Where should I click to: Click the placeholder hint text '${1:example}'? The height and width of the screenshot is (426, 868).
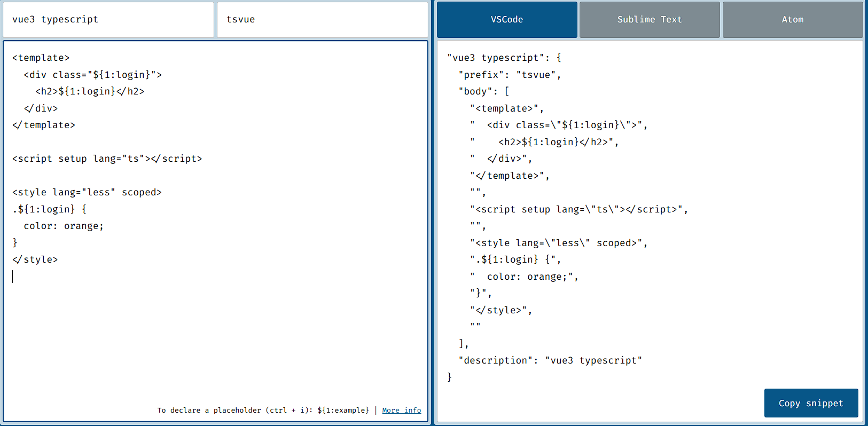point(343,410)
